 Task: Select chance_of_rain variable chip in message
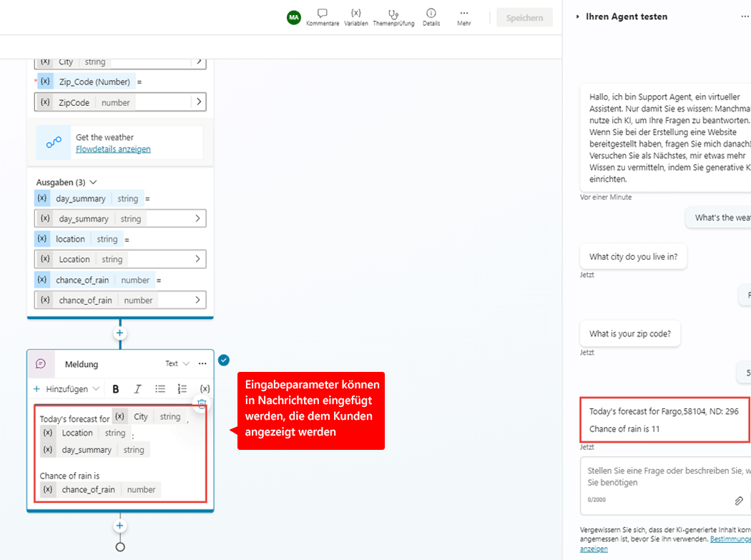[100, 490]
